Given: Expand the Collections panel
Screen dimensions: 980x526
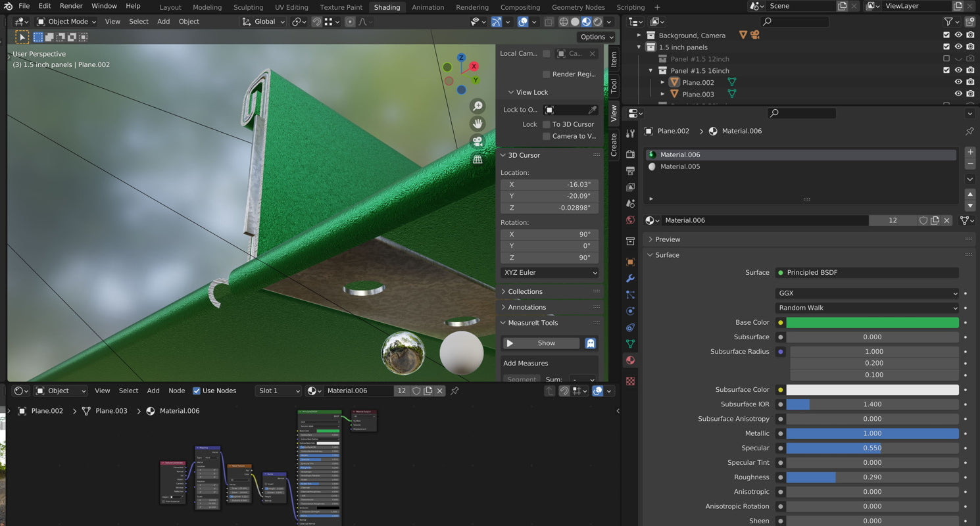Looking at the screenshot, I should (525, 291).
